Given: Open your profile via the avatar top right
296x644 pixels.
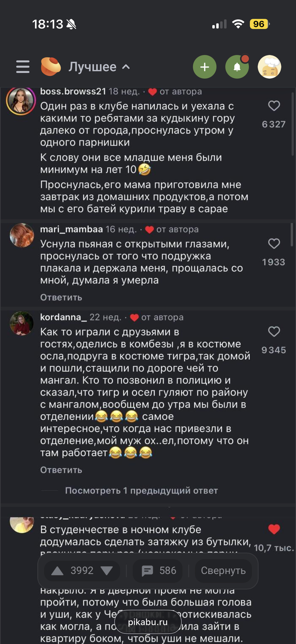Looking at the screenshot, I should (269, 66).
